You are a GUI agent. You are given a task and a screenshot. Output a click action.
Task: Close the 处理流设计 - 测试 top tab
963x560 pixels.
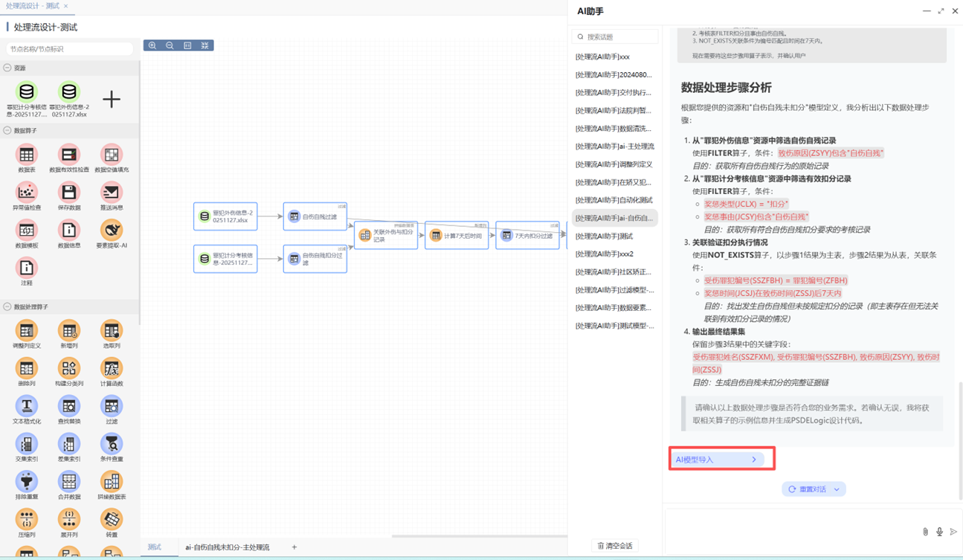click(65, 6)
